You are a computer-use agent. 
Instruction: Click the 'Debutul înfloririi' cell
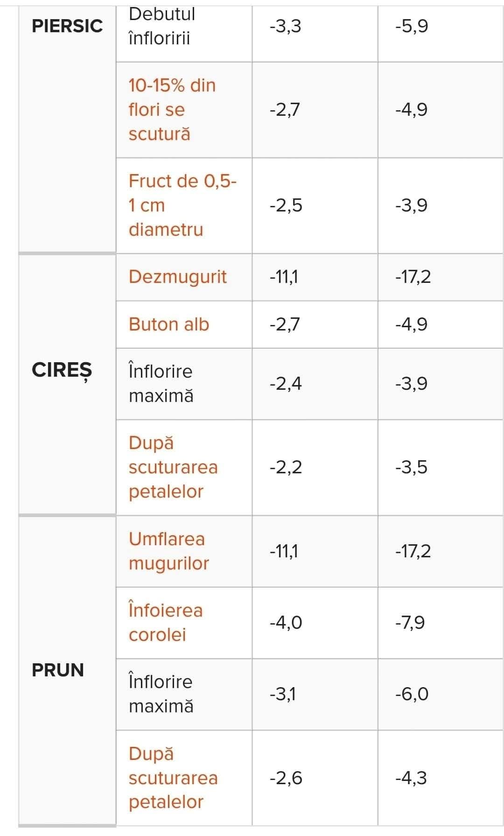click(x=162, y=26)
